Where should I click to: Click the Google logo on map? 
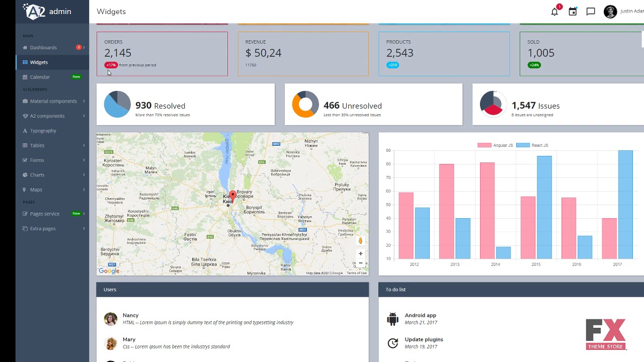coord(109,271)
